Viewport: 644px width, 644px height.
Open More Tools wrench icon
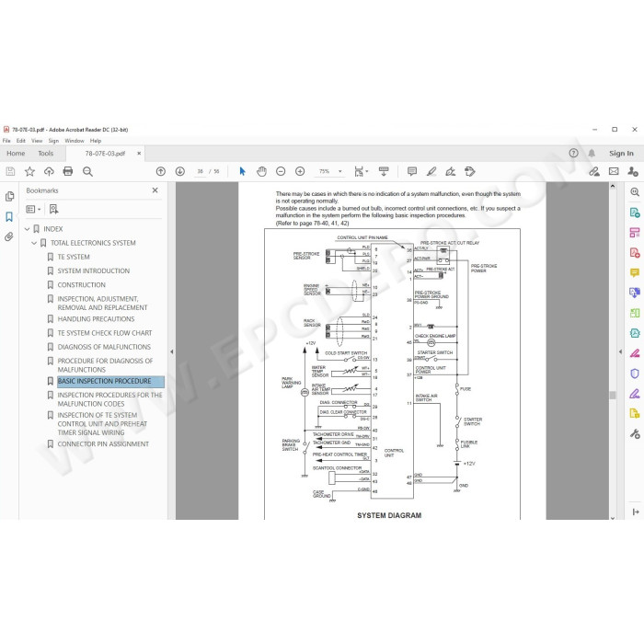pos(635,433)
